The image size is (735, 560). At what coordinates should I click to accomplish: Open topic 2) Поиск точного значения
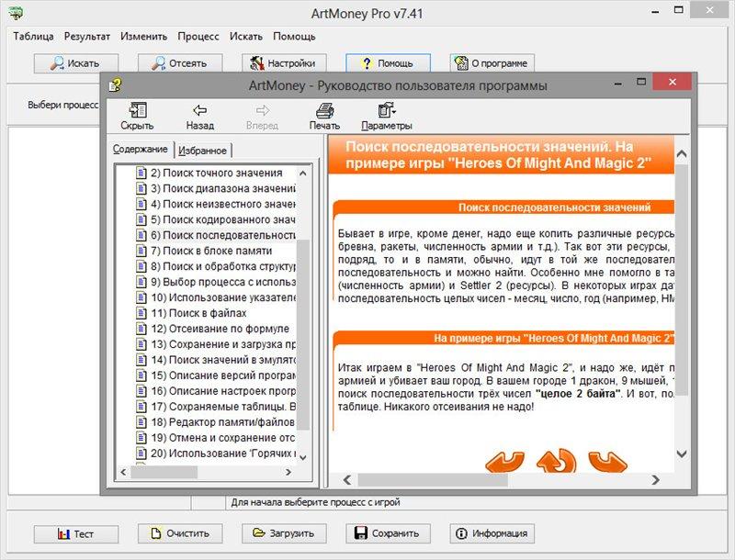(216, 173)
